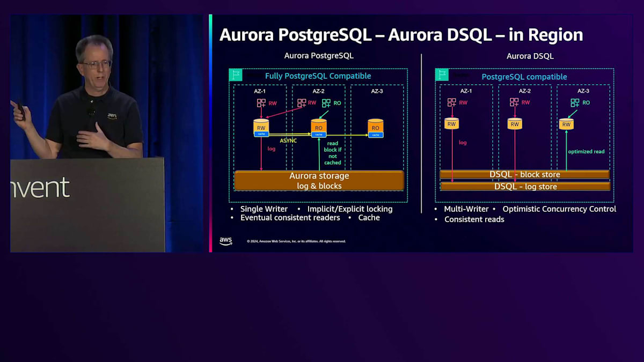
Task: Click the Single Writer bullet
Action: tap(264, 209)
